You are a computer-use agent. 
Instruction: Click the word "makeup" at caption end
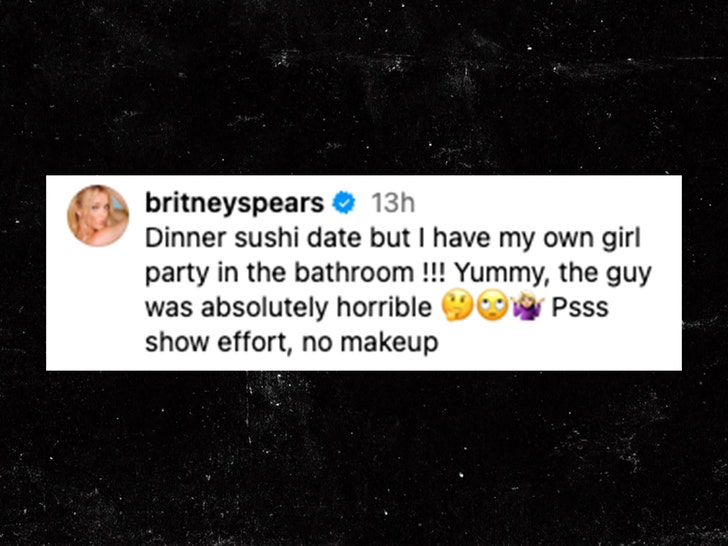click(x=389, y=343)
